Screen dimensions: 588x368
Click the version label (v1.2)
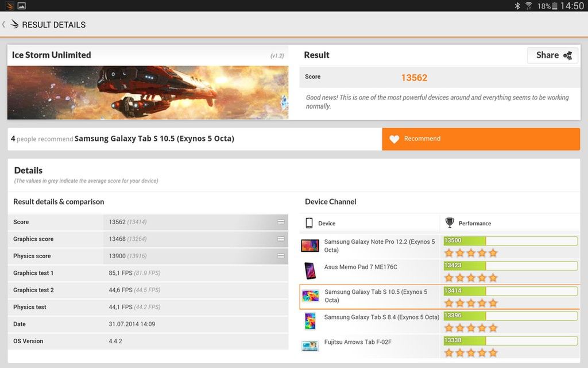point(277,56)
